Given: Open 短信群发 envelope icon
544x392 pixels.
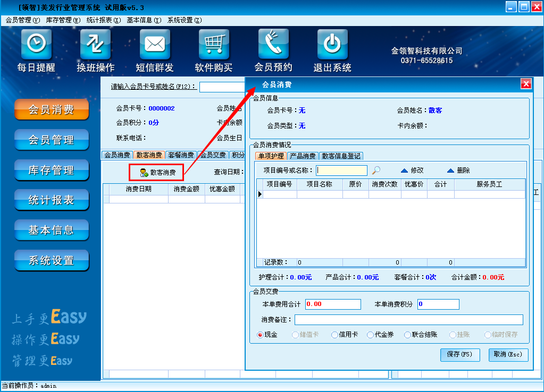Looking at the screenshot, I should [155, 44].
